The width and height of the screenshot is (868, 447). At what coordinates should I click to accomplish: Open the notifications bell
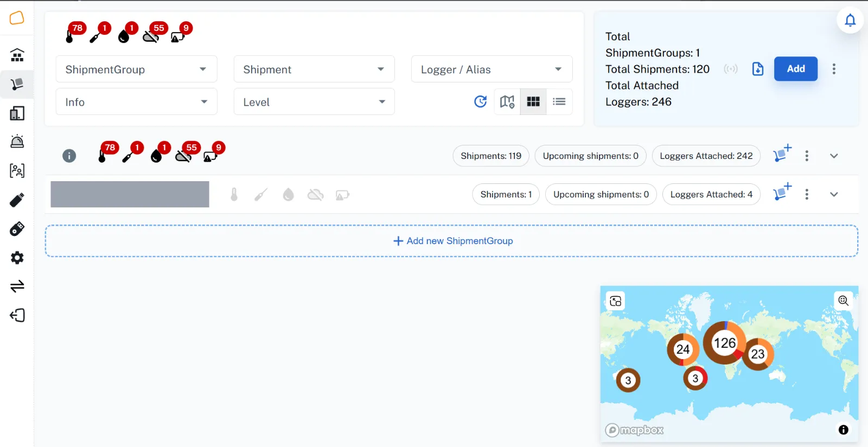[x=850, y=20]
